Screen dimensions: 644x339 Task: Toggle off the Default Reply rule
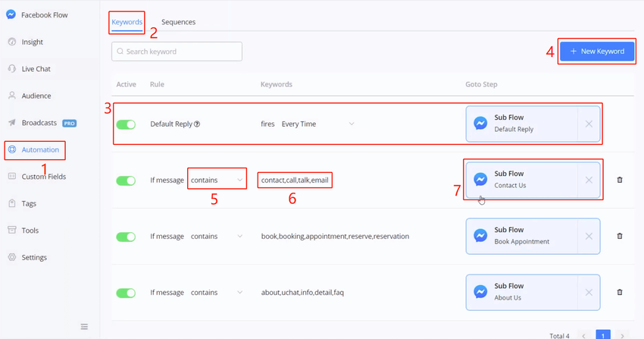pos(126,124)
